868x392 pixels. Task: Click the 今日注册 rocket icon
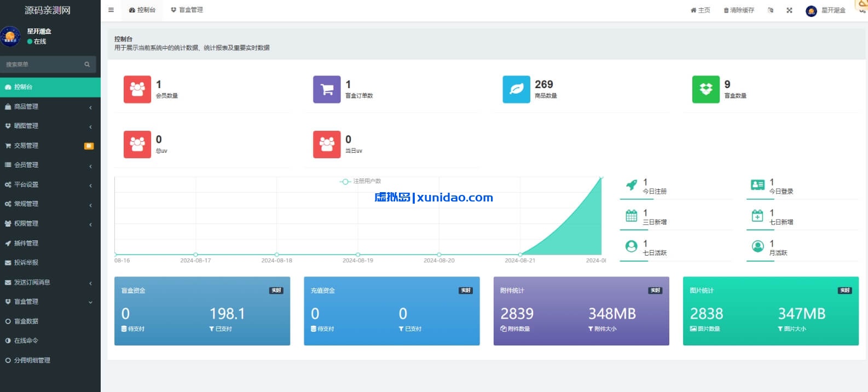click(x=631, y=185)
